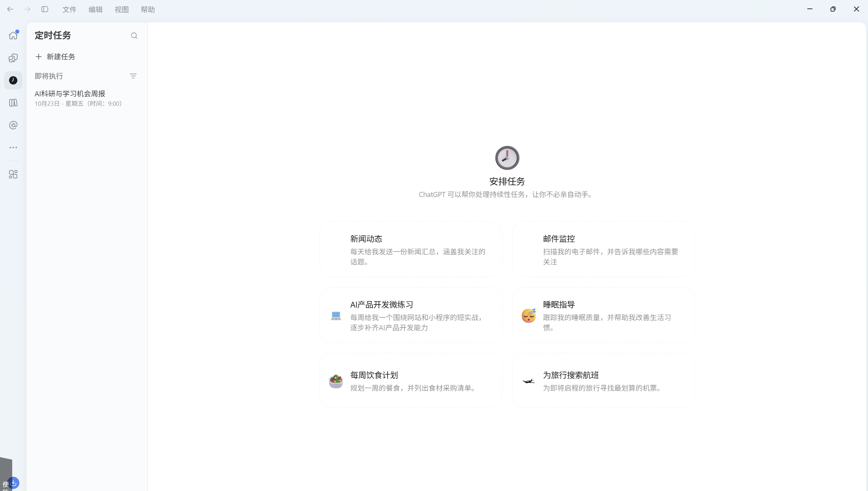This screenshot has height=491, width=868.
Task: Open the 视图 menu
Action: click(x=122, y=9)
